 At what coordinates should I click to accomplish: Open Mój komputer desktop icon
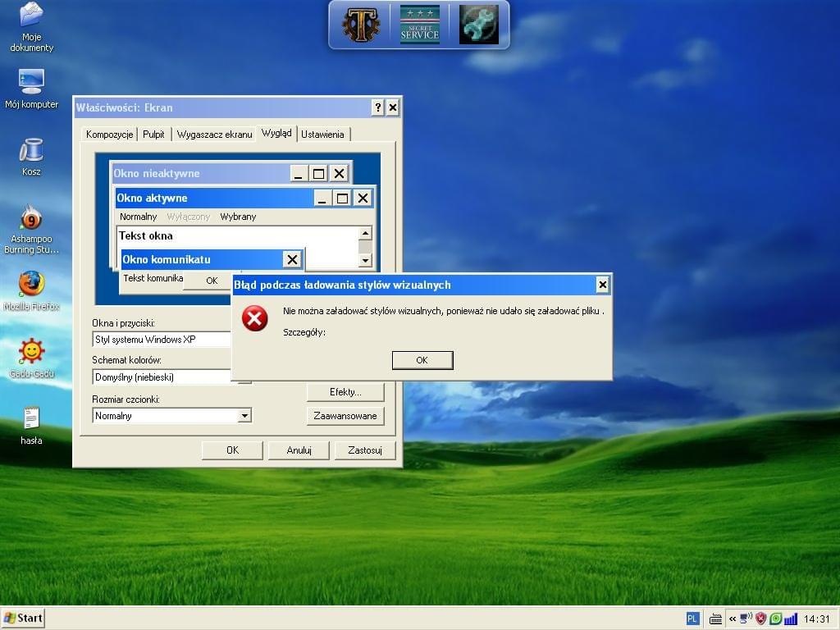pos(32,89)
